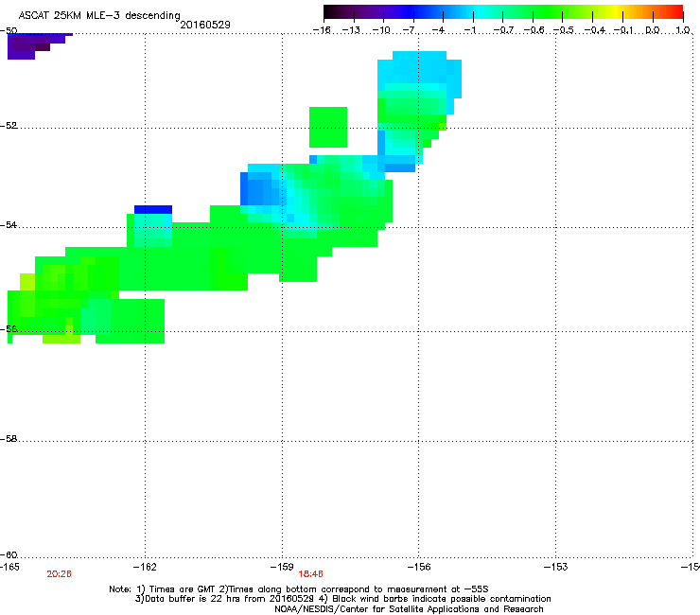Click the color scale label '-0.7'
This screenshot has width=700, height=615.
(503, 30)
